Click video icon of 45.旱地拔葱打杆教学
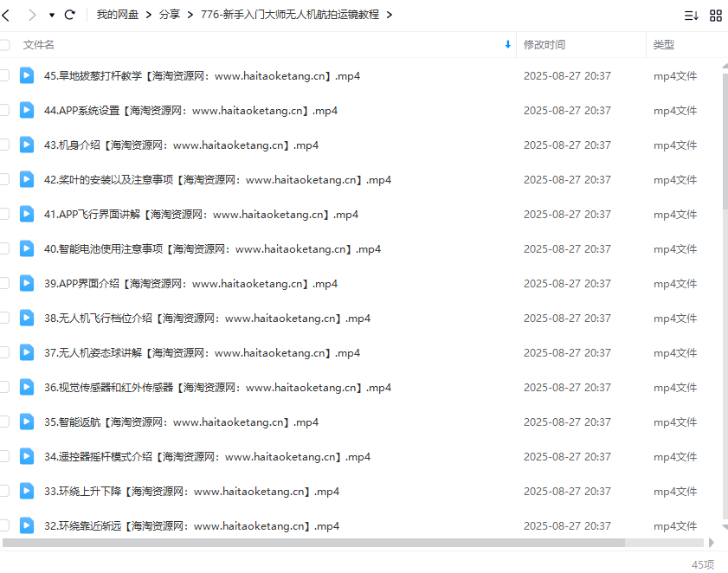 (x=27, y=75)
